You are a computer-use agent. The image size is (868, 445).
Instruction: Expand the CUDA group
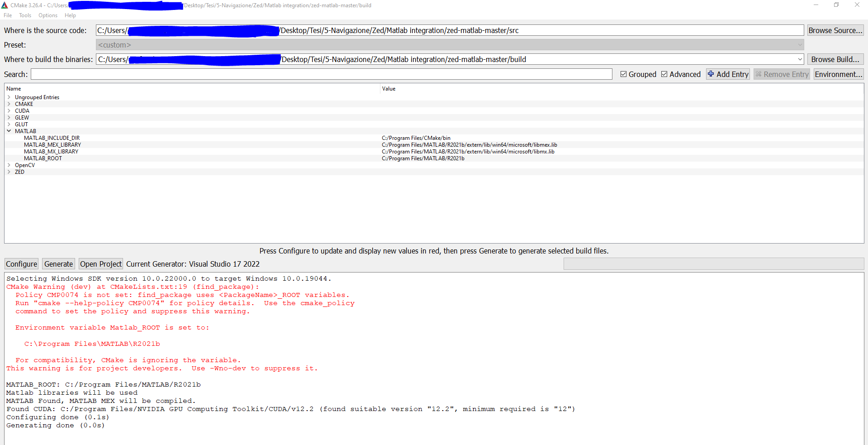[9, 111]
